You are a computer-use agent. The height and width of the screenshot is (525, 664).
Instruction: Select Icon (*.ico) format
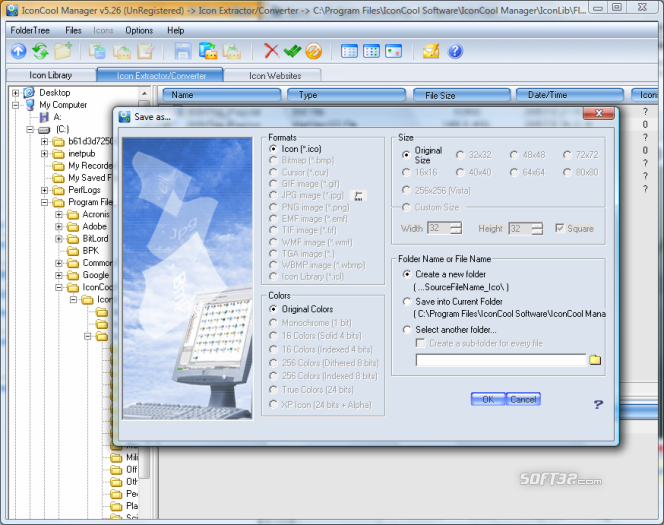click(273, 149)
